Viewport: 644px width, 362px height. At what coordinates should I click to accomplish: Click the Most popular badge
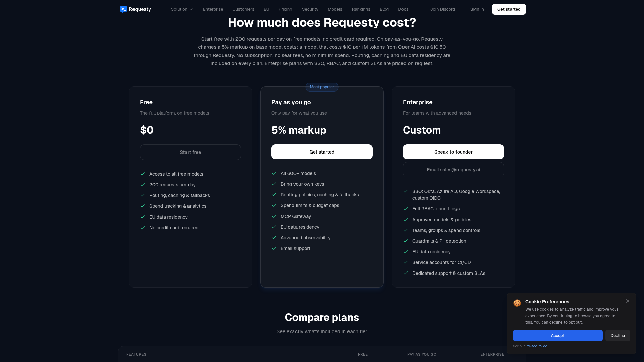[x=322, y=87]
